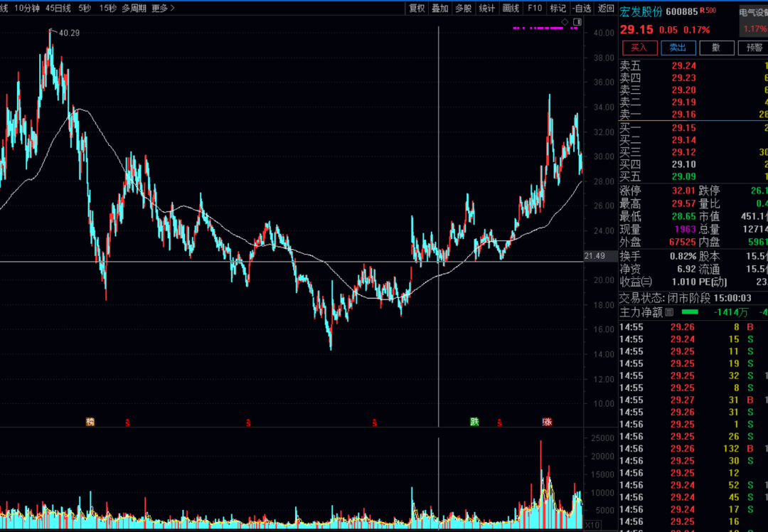Expand the 更多 periods menu

click(163, 8)
